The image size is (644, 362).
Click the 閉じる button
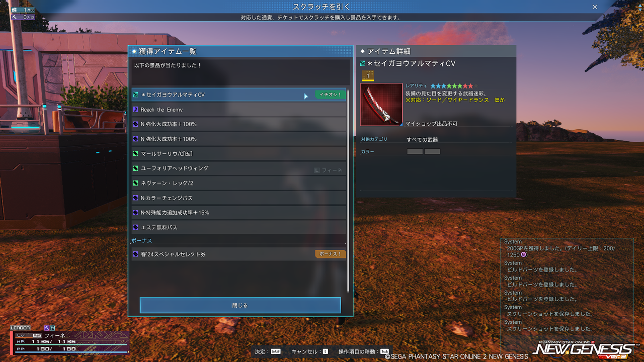click(240, 305)
